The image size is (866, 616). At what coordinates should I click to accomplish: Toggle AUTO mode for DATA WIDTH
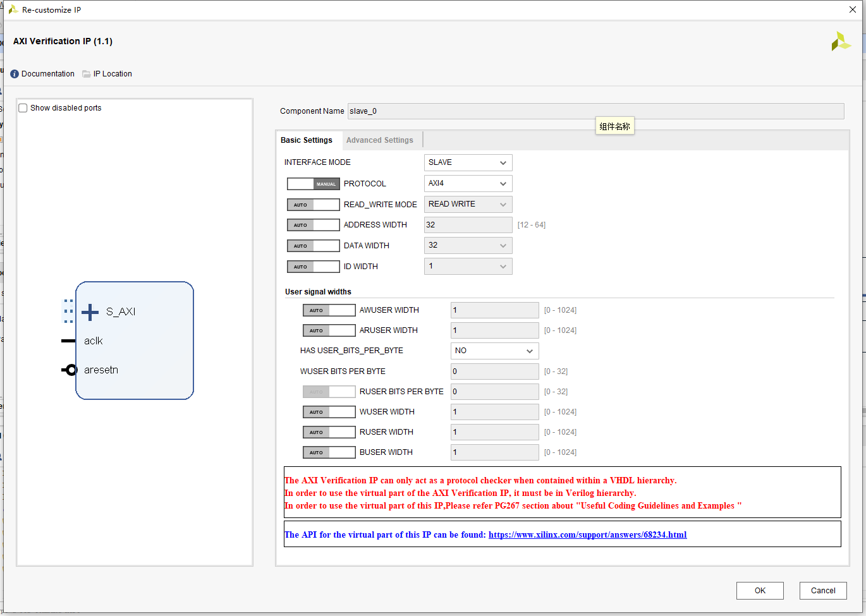pos(314,245)
